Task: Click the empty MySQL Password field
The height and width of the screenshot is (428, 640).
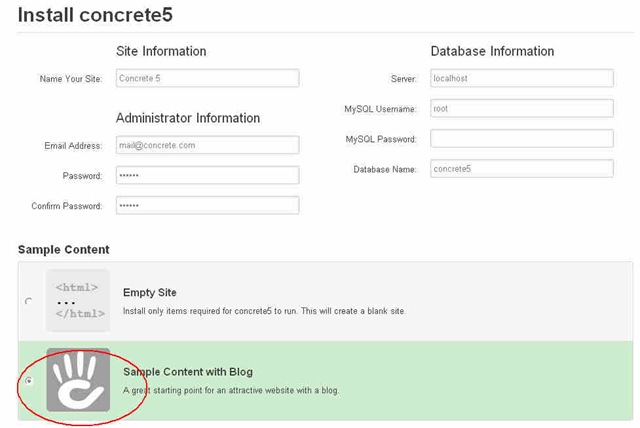Action: 522,138
